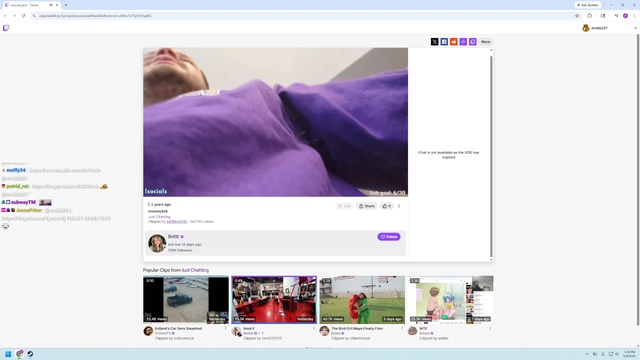Click the subwayTM chat username
This screenshot has width=640, height=360.
click(24, 202)
